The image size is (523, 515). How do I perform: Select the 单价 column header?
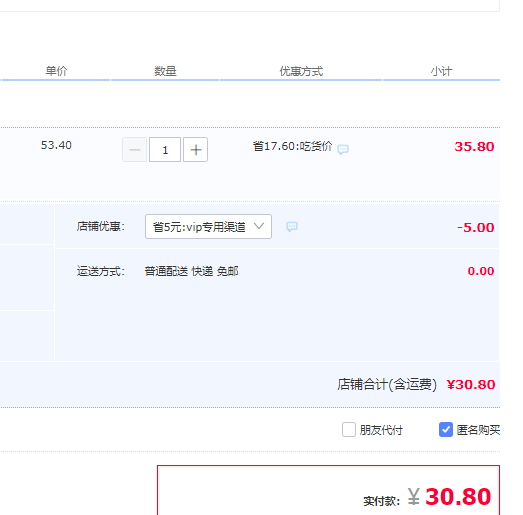[56, 71]
